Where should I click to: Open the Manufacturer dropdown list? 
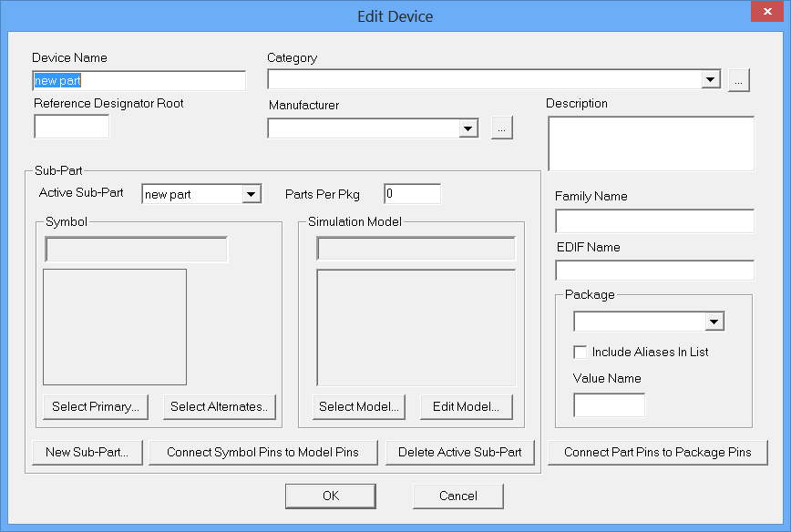tap(468, 128)
